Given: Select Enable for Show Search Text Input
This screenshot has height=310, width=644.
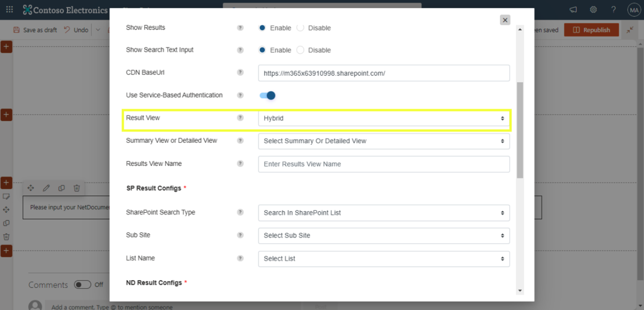Looking at the screenshot, I should pos(262,50).
